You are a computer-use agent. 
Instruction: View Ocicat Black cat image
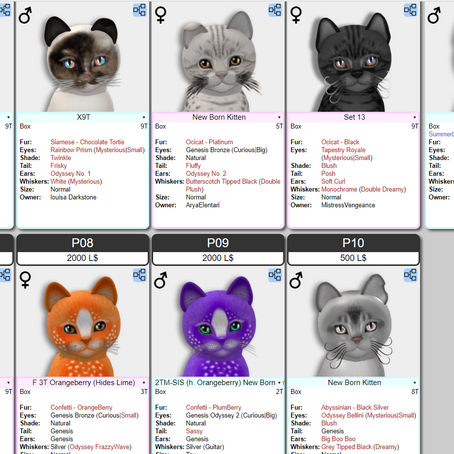pyautogui.click(x=353, y=63)
